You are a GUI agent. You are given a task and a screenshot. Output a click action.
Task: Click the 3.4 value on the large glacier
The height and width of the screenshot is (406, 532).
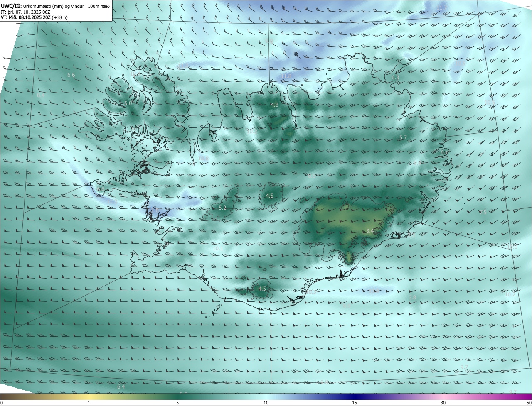[370, 231]
